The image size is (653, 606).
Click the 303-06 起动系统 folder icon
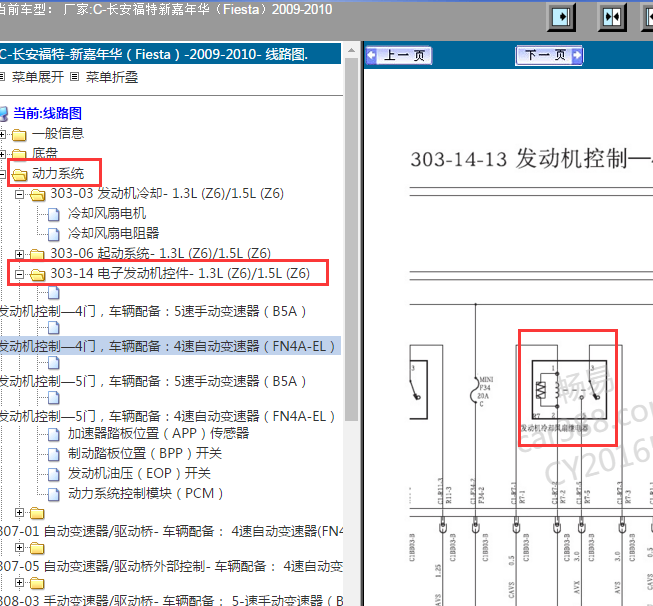[x=37, y=254]
